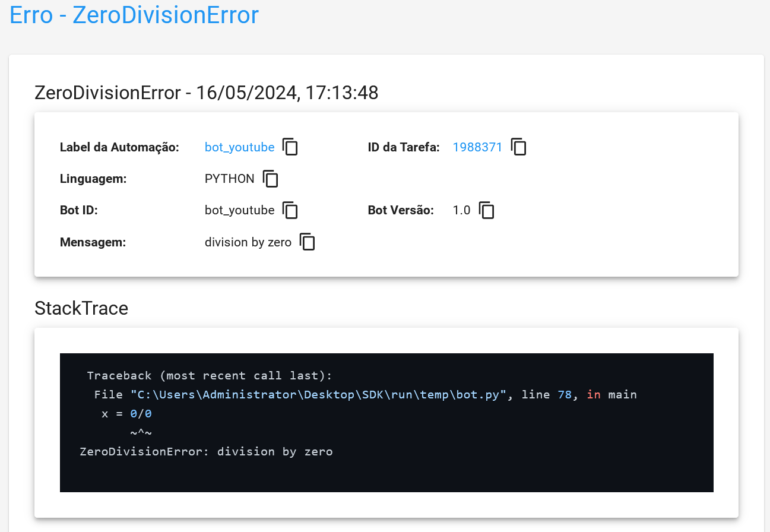
Task: Copy the Label da Automação value
Action: [x=290, y=147]
